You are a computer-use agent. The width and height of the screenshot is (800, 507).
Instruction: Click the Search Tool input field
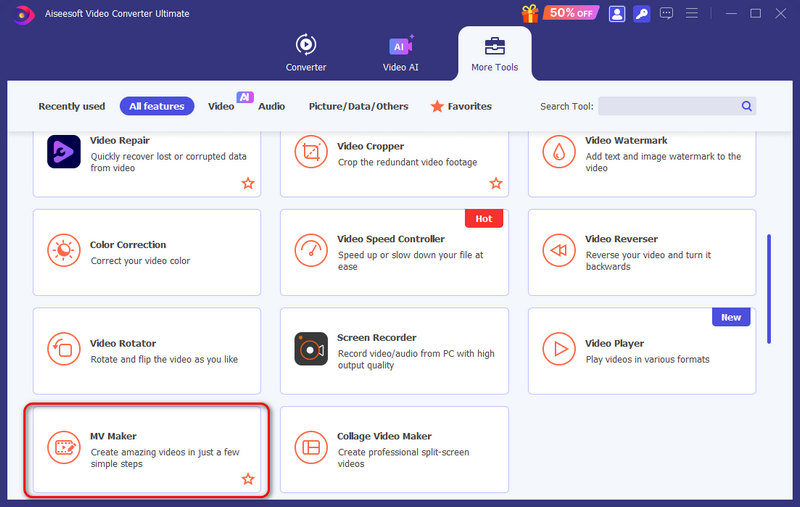pos(668,106)
